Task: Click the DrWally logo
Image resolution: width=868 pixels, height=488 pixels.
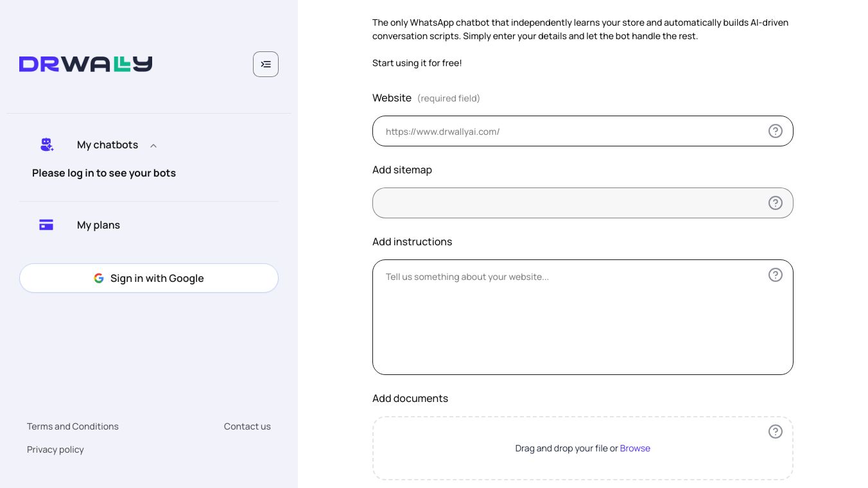Action: [x=85, y=64]
